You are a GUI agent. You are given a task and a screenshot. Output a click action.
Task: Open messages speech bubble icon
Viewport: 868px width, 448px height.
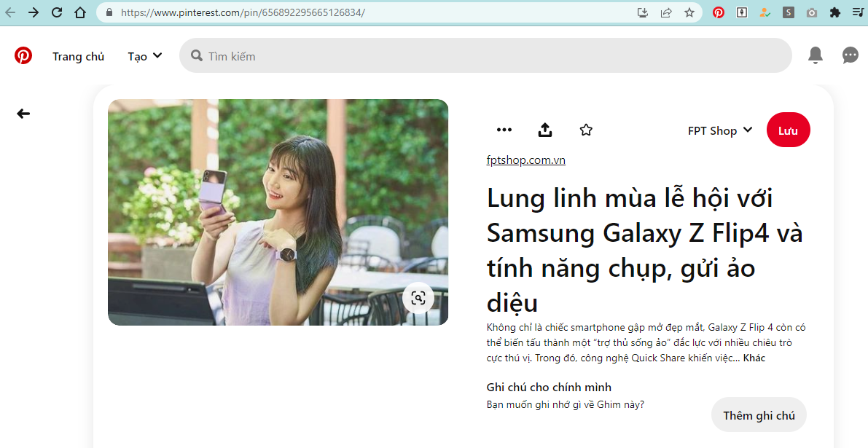coord(851,55)
